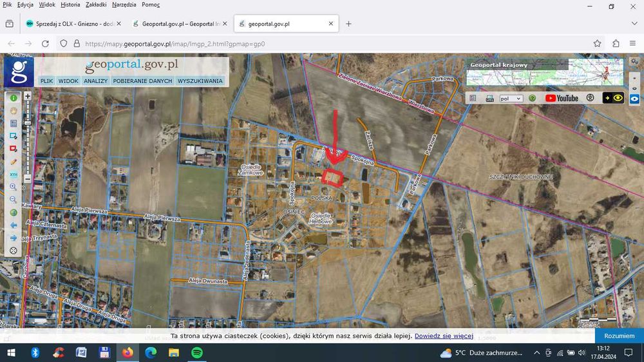Switch to Geoportal.gov.pl – Geoportal tab
Screen dimensions: 644x362
180,24
